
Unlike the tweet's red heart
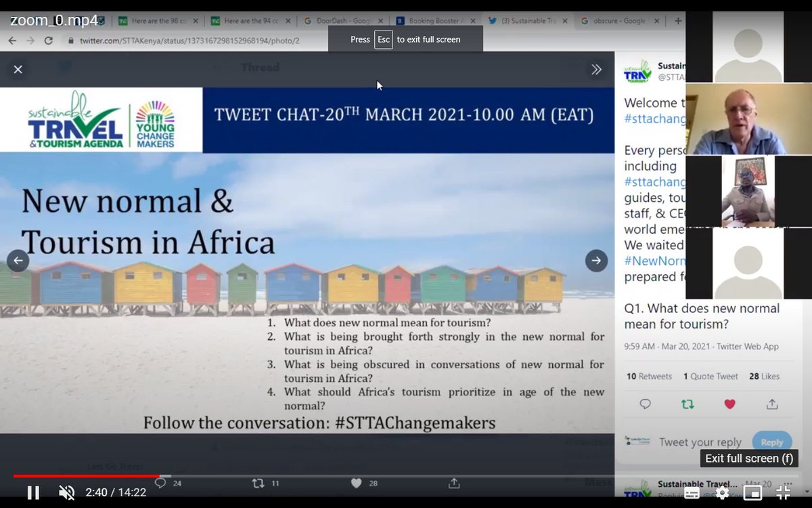click(730, 404)
